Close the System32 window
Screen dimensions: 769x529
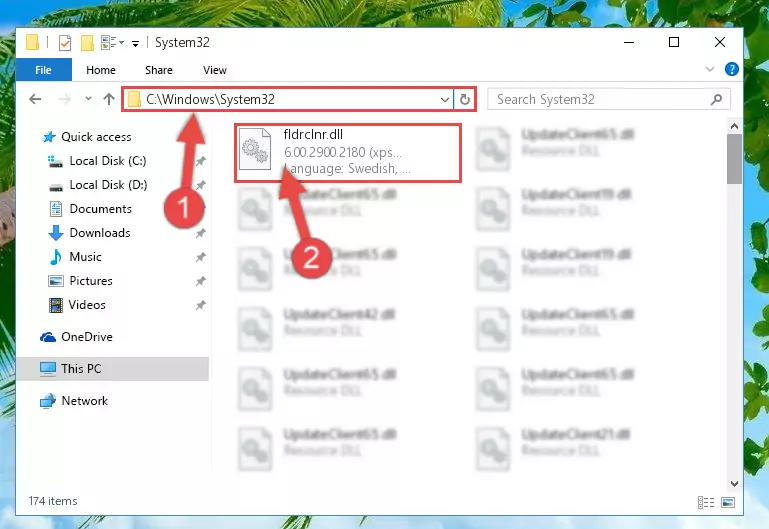tap(720, 42)
